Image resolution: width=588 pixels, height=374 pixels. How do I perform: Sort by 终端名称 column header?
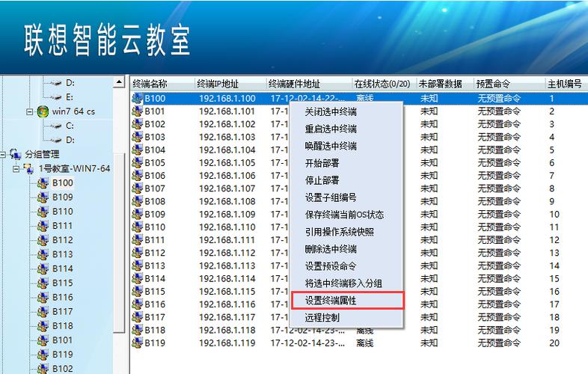163,84
